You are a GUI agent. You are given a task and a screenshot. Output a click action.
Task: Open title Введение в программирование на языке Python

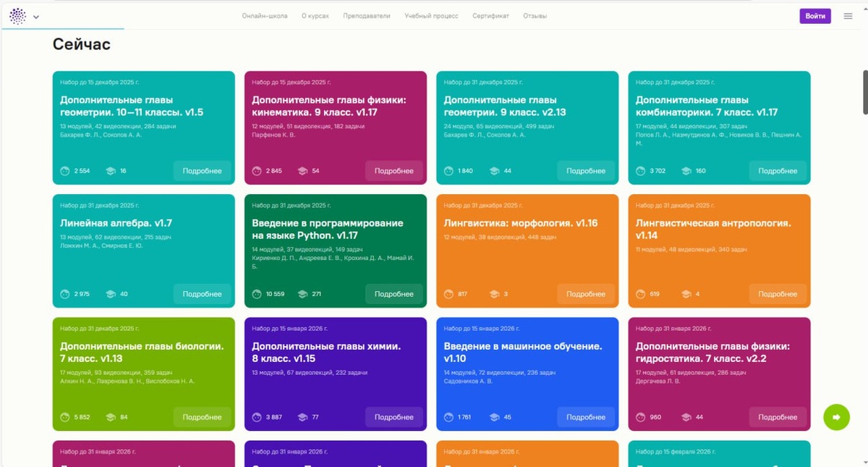328,230
